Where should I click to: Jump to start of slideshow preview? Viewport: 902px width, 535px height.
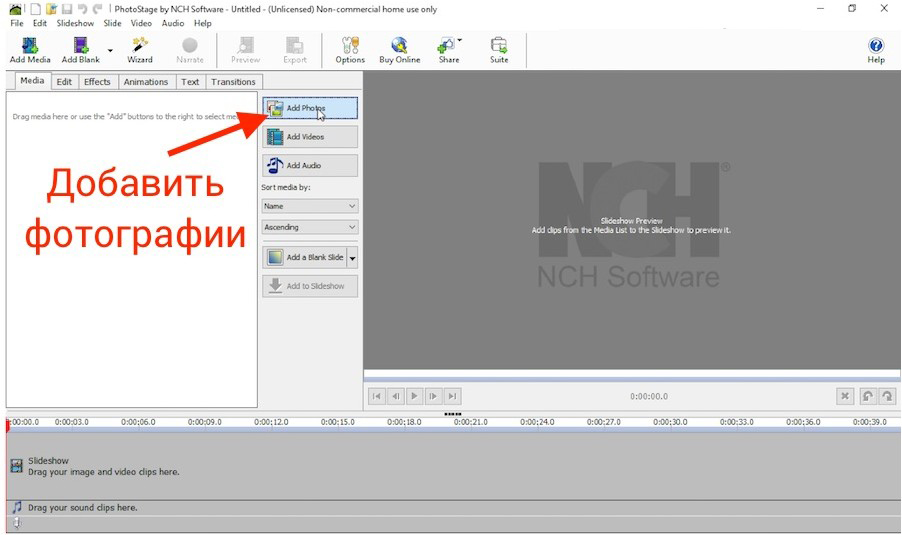(377, 396)
